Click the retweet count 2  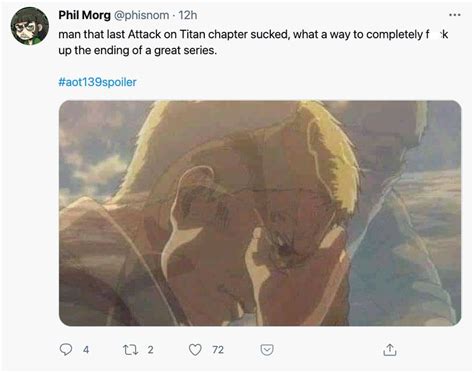151,350
